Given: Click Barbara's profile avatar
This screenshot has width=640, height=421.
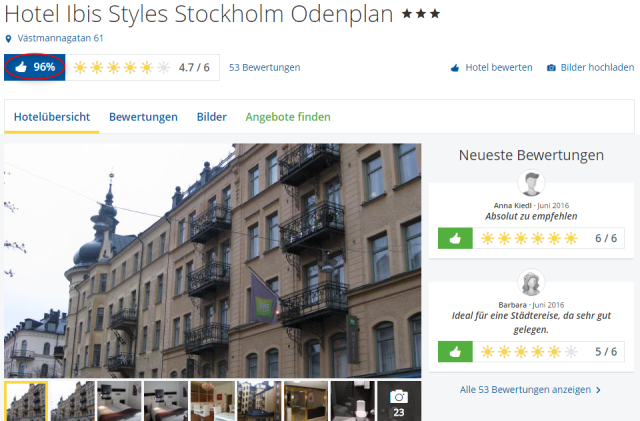Looking at the screenshot, I should click(x=531, y=282).
